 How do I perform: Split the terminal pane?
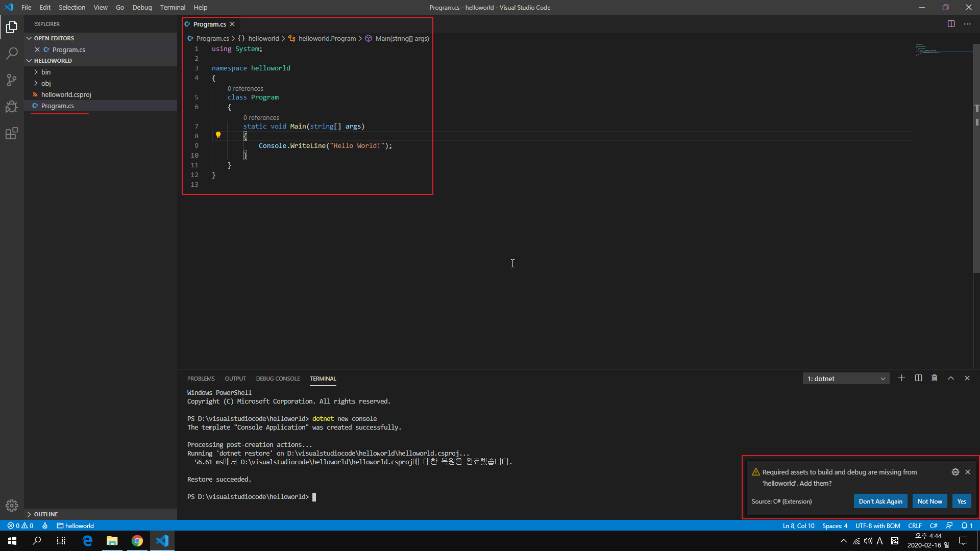(918, 378)
